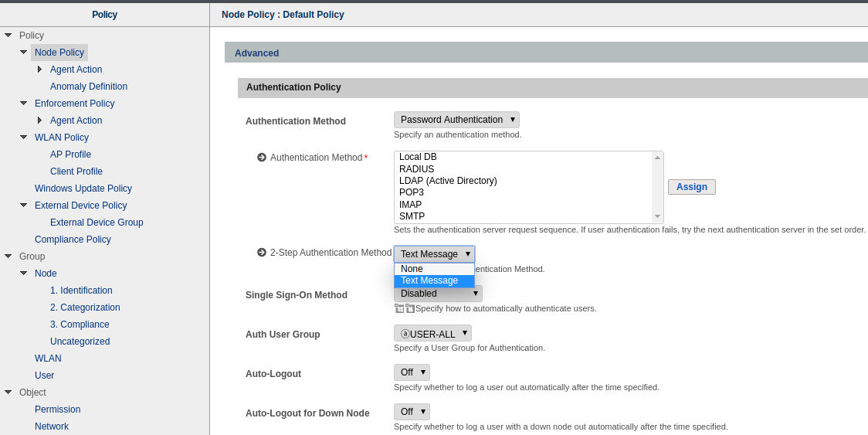Open Compliance Policy in sidebar
868x435 pixels.
(x=73, y=240)
